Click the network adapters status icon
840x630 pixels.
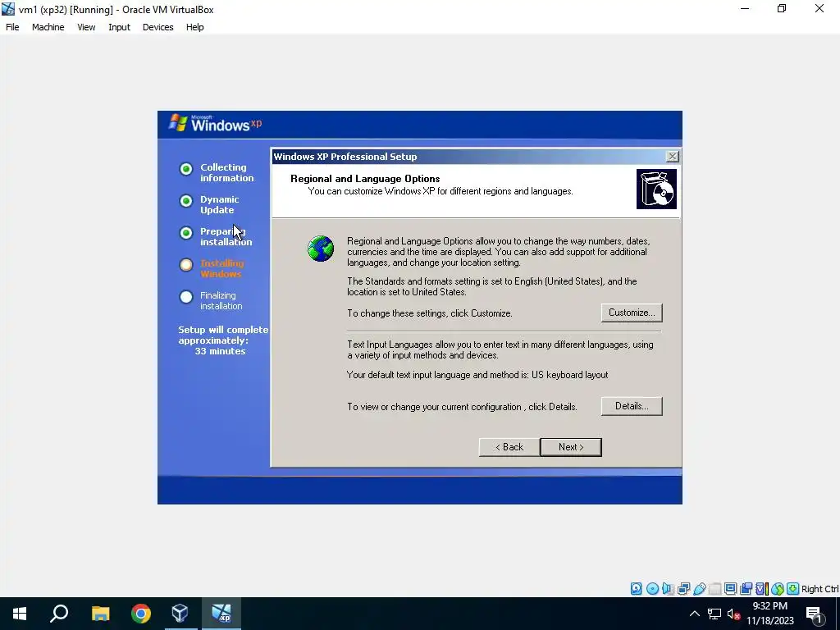tap(683, 589)
